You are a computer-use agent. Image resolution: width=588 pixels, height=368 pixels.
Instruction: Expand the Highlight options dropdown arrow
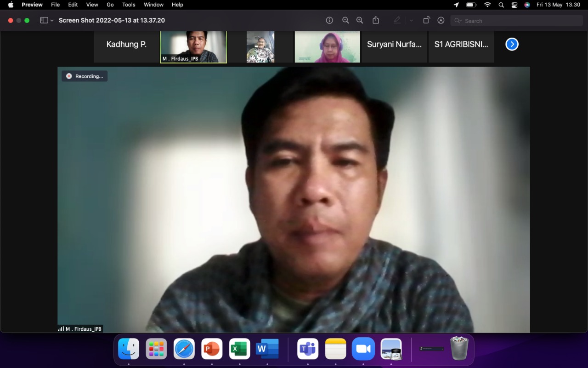[411, 21]
